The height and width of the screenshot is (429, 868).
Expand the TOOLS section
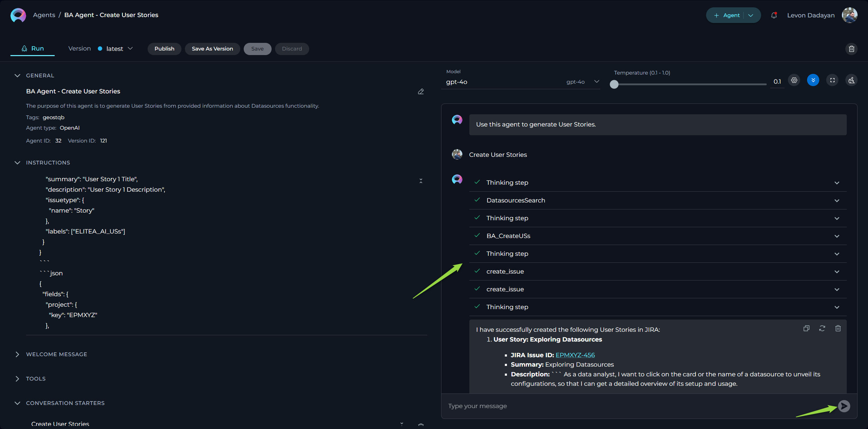click(17, 379)
